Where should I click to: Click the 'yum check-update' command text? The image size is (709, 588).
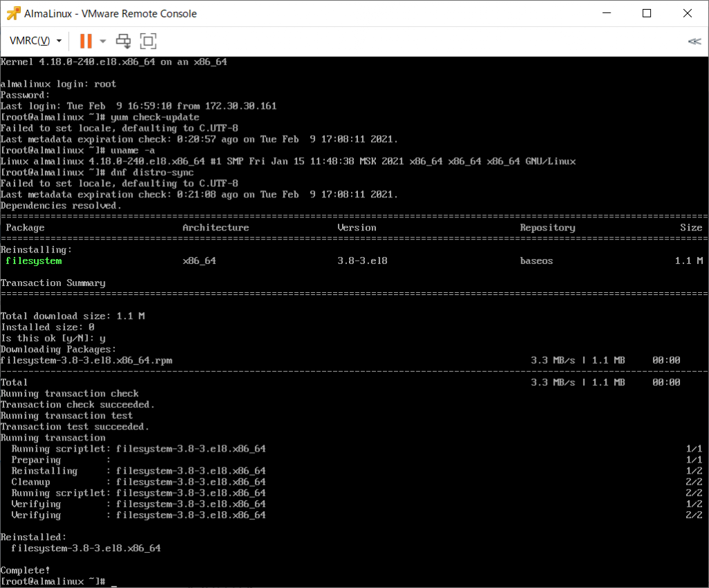[154, 117]
